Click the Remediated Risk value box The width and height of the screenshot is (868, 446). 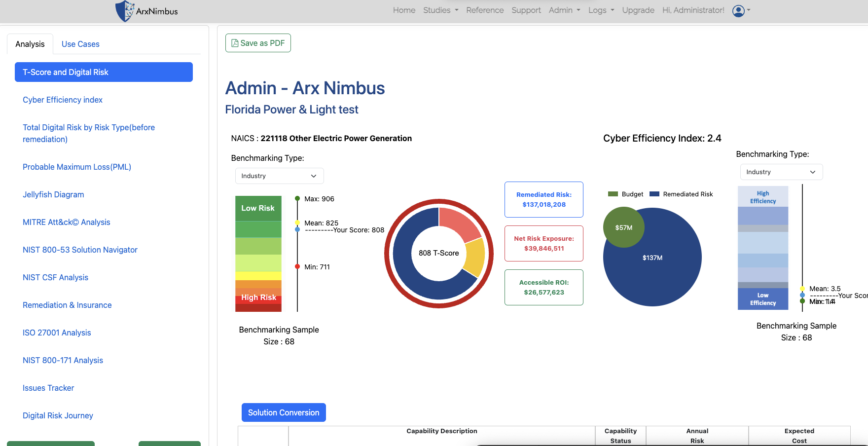544,199
